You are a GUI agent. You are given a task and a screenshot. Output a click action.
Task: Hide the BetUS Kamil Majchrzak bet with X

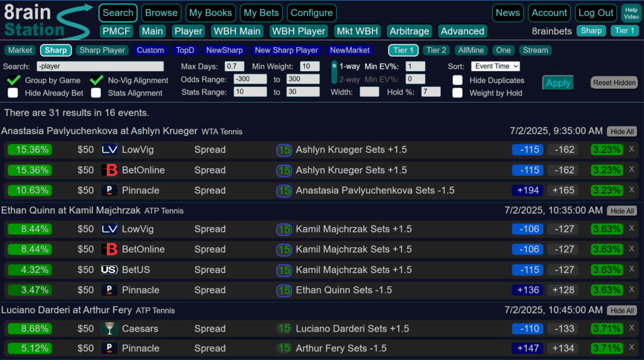click(x=631, y=269)
